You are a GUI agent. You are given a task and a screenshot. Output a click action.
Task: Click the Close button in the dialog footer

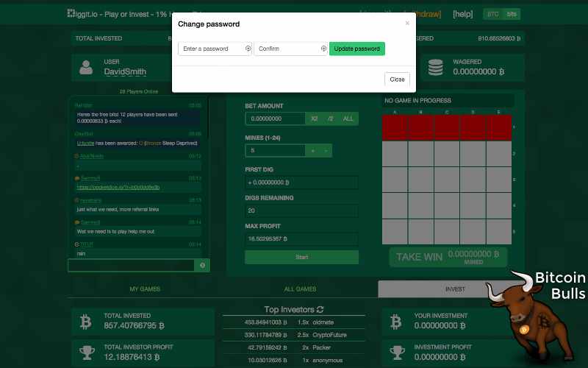click(x=397, y=79)
